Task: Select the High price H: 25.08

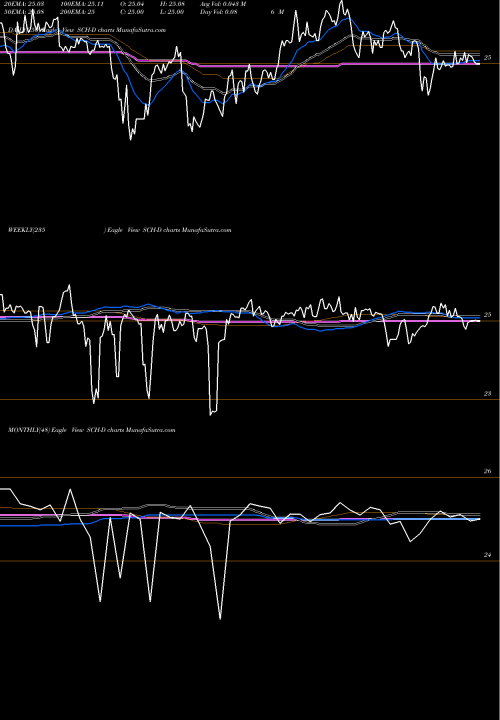Action: [173, 4]
